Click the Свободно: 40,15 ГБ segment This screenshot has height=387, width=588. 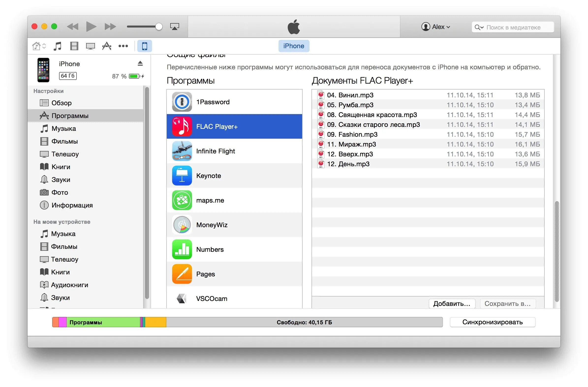304,322
